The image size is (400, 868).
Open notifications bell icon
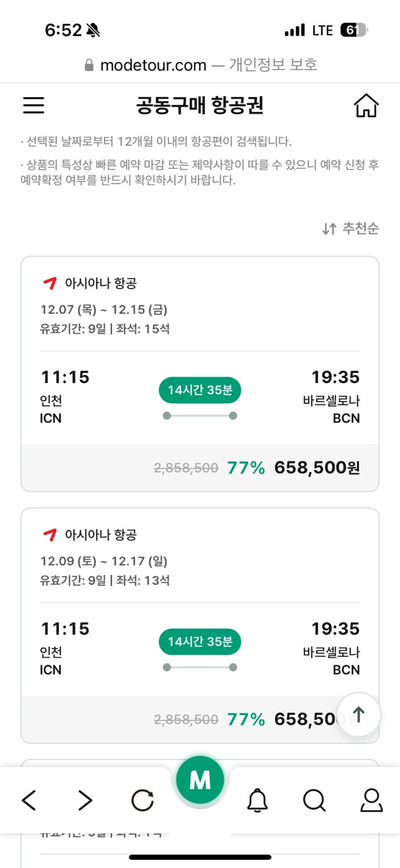pos(257,800)
